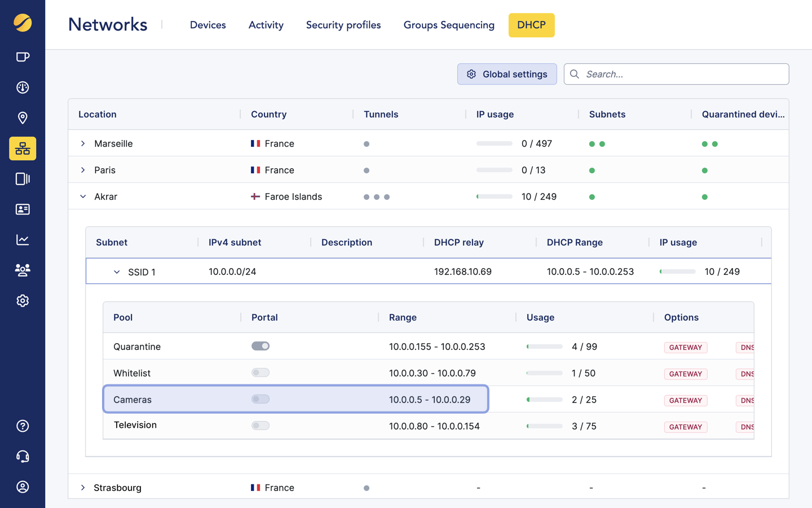This screenshot has height=508, width=812.
Task: Open the location pin icon in sidebar
Action: click(x=23, y=118)
